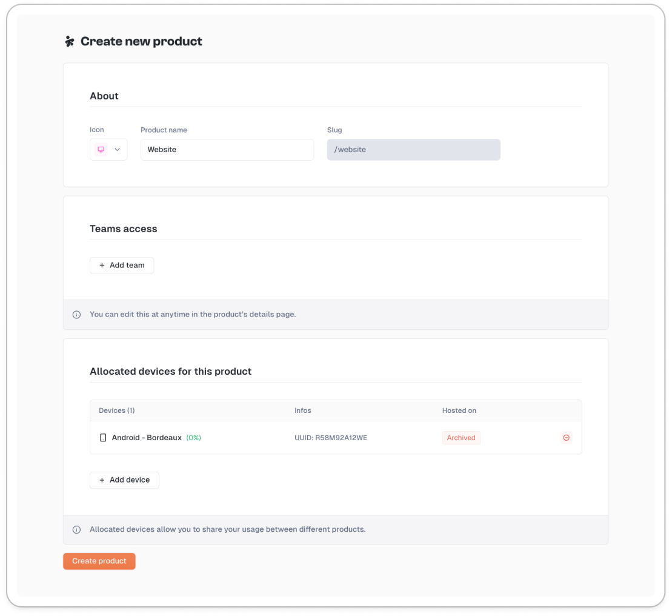Click the Devices (1) column header
Viewport: 672px width, 616px height.
click(x=117, y=410)
